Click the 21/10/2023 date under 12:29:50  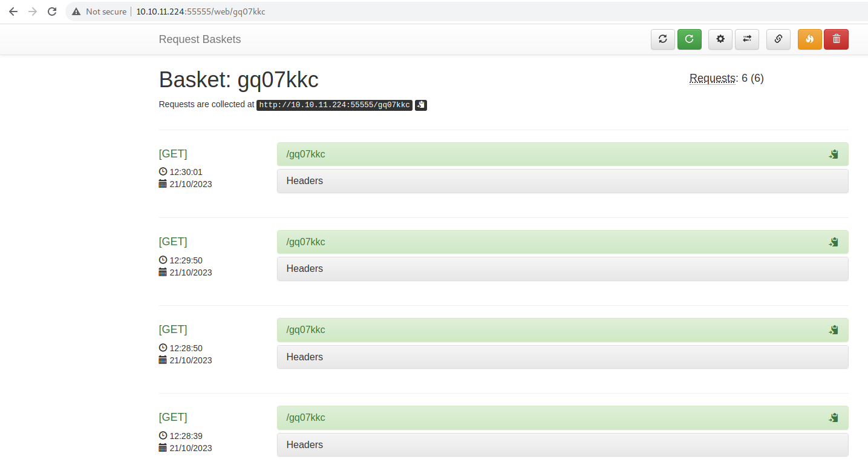click(x=191, y=272)
